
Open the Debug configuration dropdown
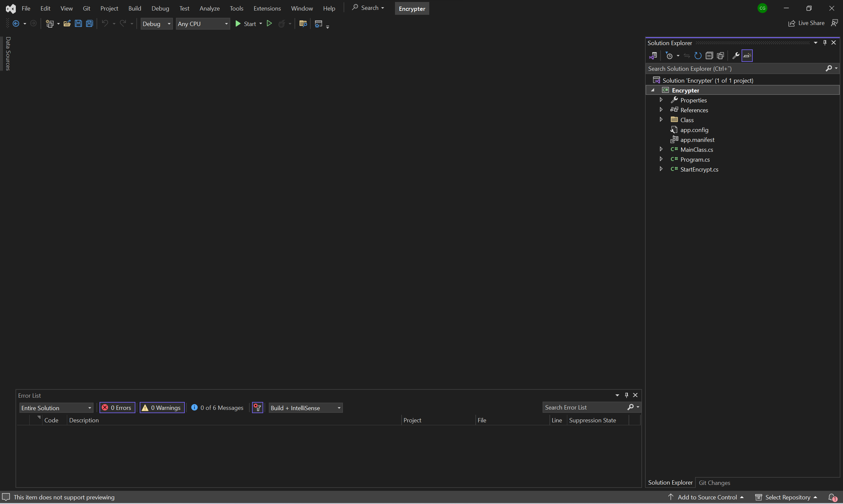point(156,24)
